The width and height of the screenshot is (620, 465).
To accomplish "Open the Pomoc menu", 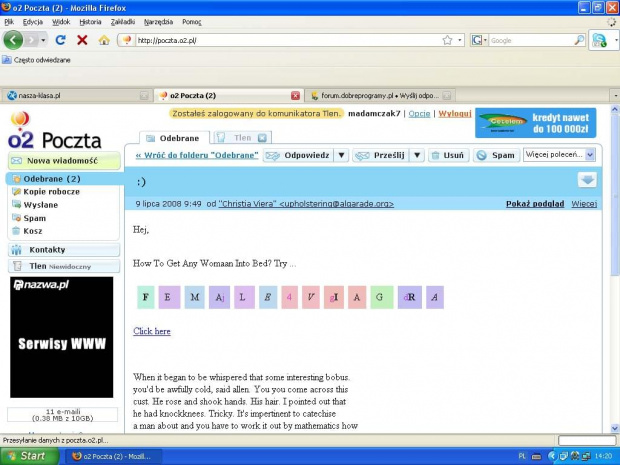I will [192, 22].
